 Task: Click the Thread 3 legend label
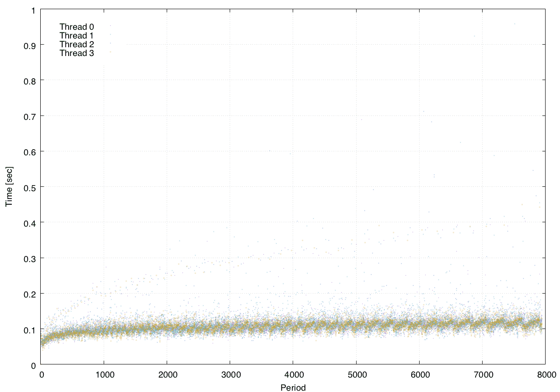tap(77, 53)
